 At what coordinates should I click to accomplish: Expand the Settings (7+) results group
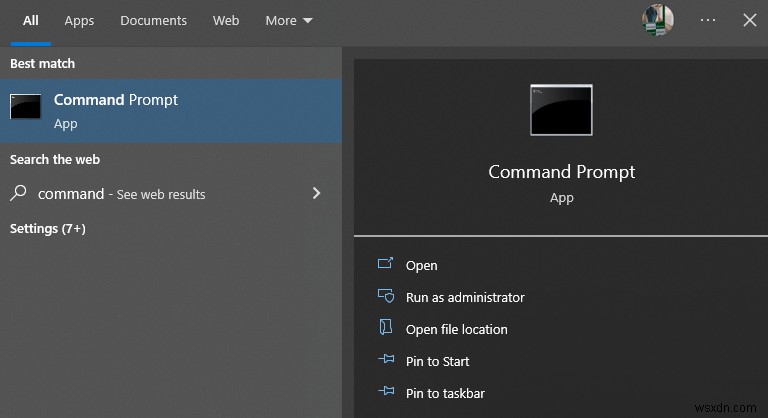click(48, 228)
